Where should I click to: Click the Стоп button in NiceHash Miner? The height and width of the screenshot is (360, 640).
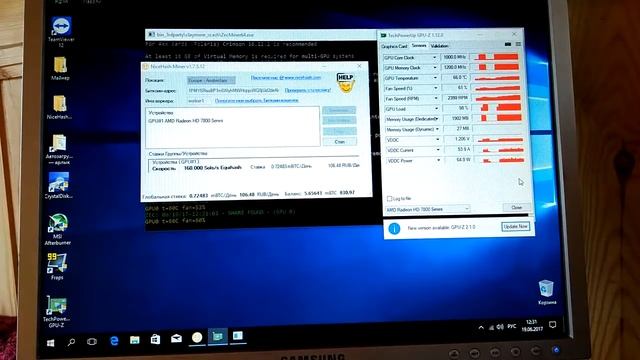[x=340, y=142]
